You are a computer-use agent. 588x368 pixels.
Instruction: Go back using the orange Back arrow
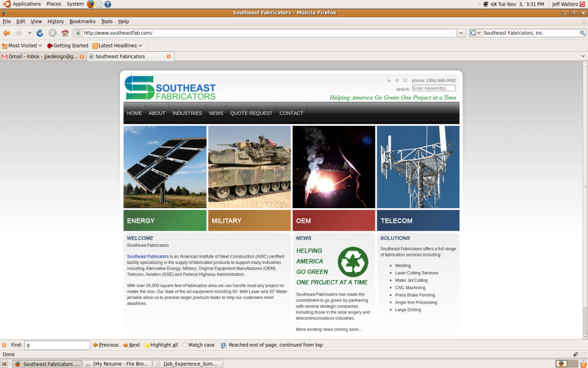pyautogui.click(x=6, y=33)
